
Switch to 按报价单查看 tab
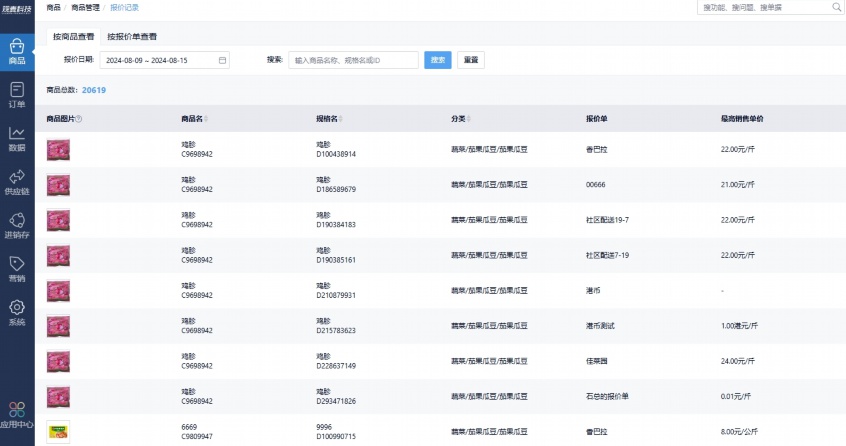tap(132, 37)
